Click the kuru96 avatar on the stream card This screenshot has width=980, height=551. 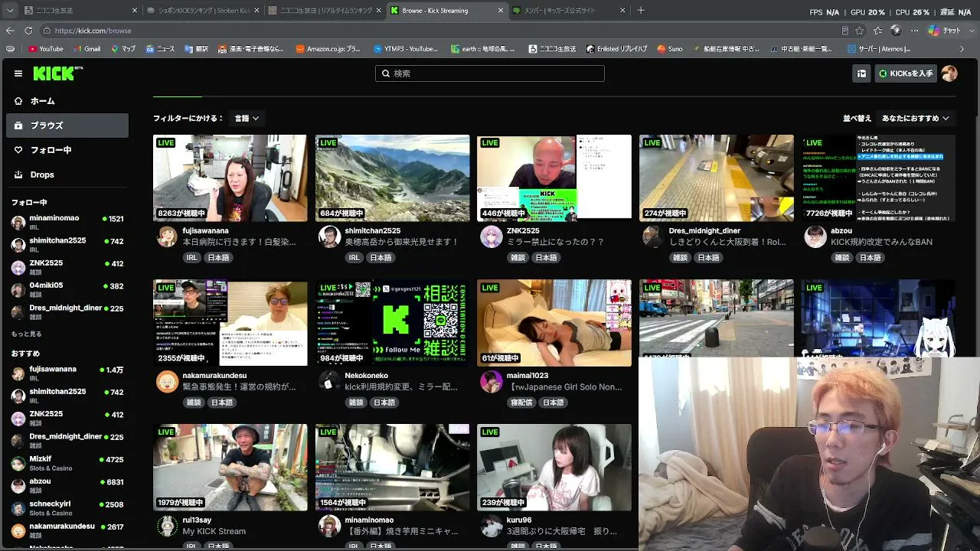pos(491,526)
